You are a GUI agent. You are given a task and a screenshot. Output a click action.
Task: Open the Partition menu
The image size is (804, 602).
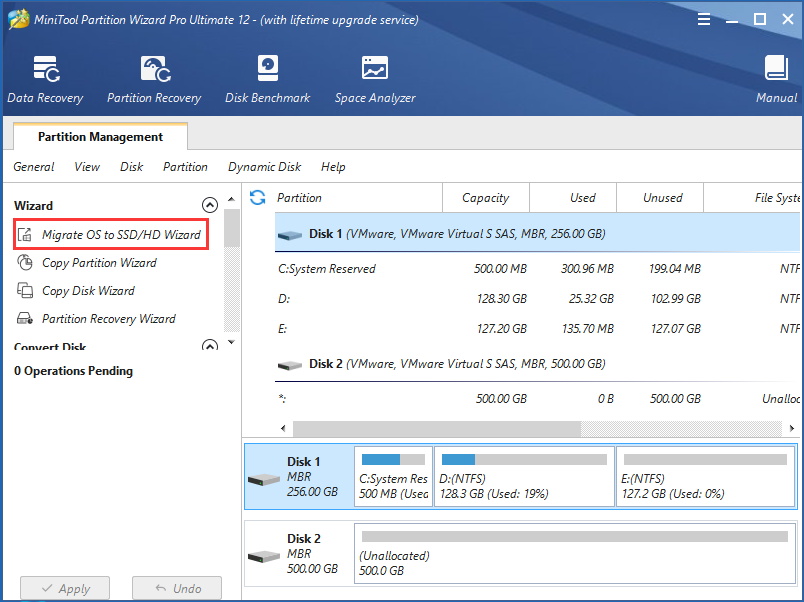(x=186, y=167)
